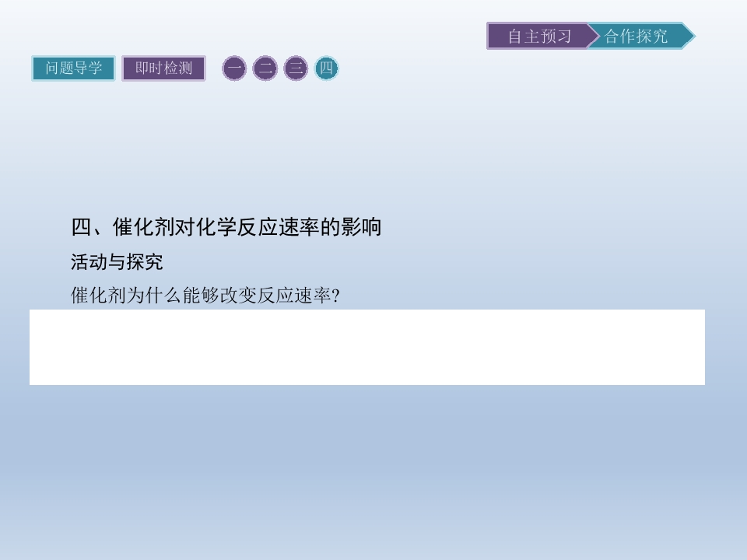Click the blank white answer box
Image resolution: width=747 pixels, height=560 pixels.
coord(367,347)
